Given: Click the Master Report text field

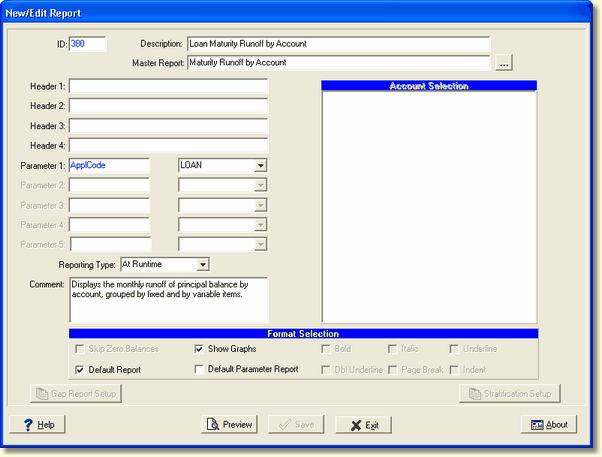Looking at the screenshot, I should pyautogui.click(x=338, y=63).
